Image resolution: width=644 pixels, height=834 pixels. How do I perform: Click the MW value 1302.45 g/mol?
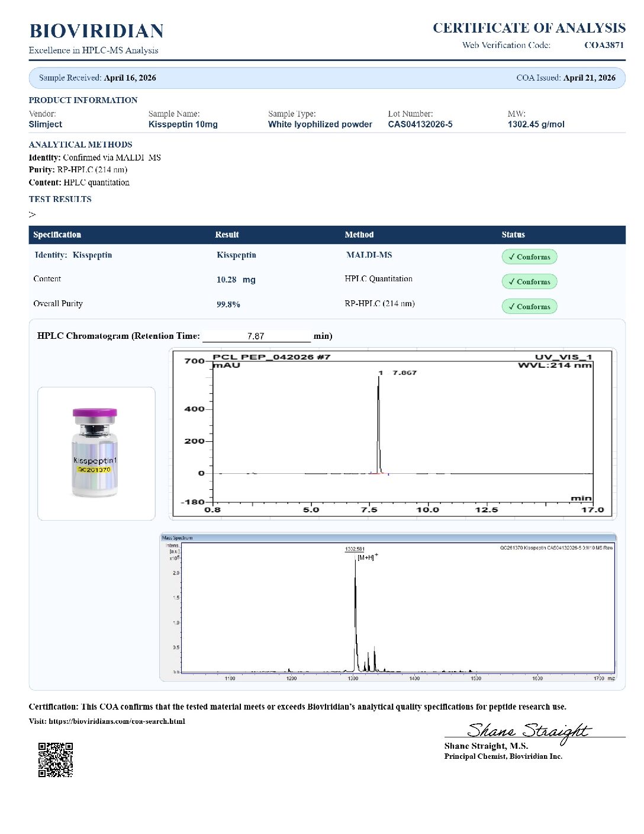tap(536, 124)
